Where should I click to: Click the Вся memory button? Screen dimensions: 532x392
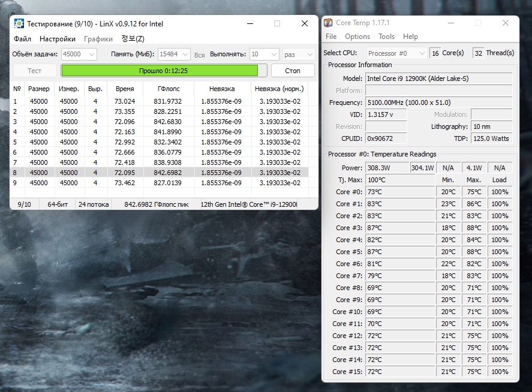click(x=200, y=55)
